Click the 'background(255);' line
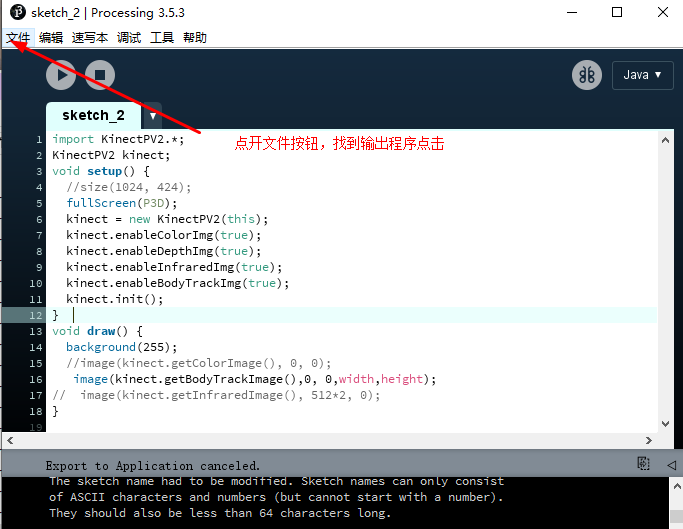The image size is (683, 529). (122, 347)
